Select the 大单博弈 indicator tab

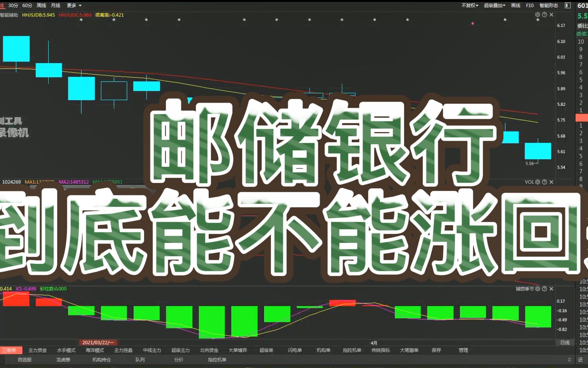(238, 350)
